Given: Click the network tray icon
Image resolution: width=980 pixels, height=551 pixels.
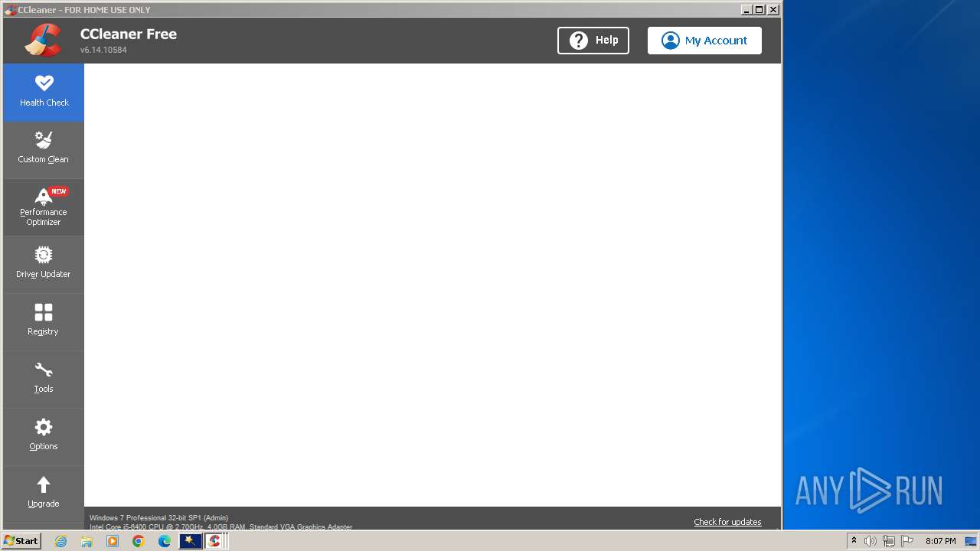Looking at the screenshot, I should [889, 541].
